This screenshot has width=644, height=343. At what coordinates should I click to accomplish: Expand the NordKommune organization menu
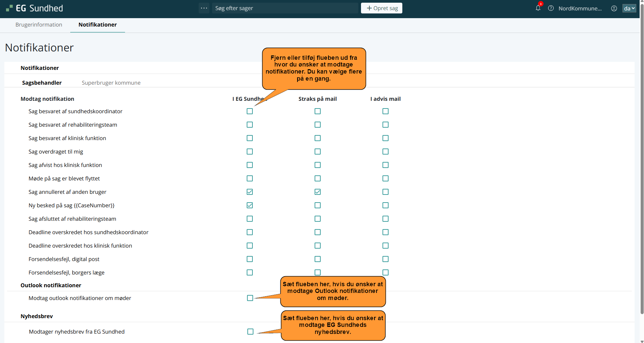pos(580,8)
